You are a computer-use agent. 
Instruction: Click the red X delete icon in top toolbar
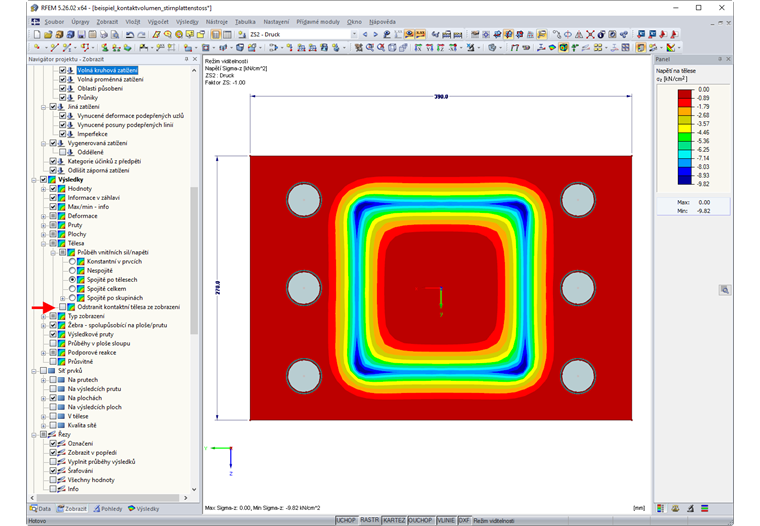(590, 34)
